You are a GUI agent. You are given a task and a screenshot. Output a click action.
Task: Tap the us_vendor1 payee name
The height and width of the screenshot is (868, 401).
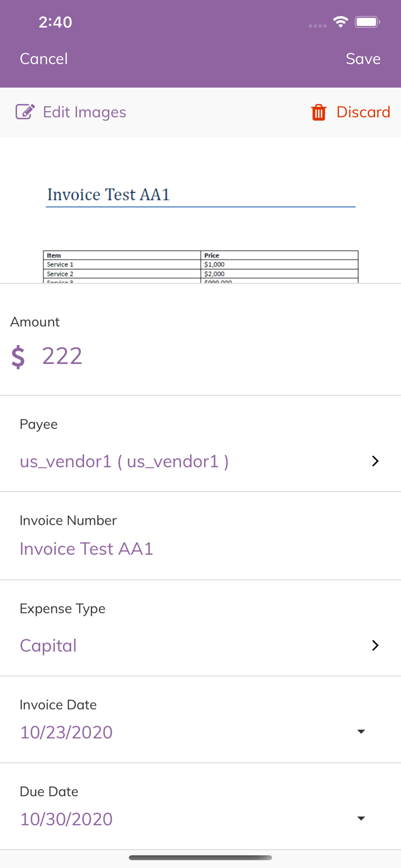coord(123,461)
